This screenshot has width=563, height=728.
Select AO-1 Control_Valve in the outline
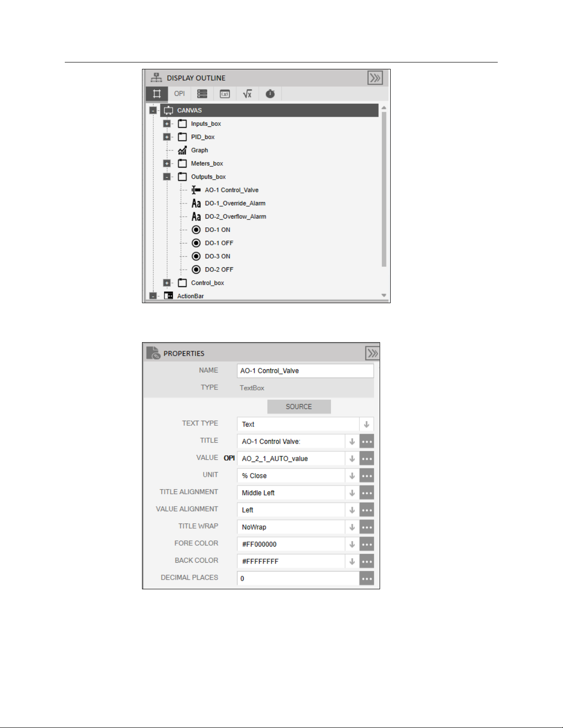click(x=232, y=190)
